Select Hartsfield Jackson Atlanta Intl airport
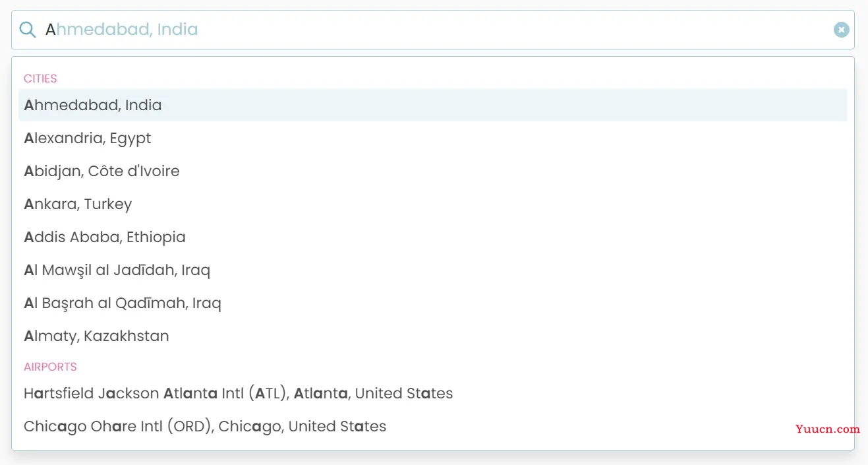The image size is (868, 465). tap(433, 393)
